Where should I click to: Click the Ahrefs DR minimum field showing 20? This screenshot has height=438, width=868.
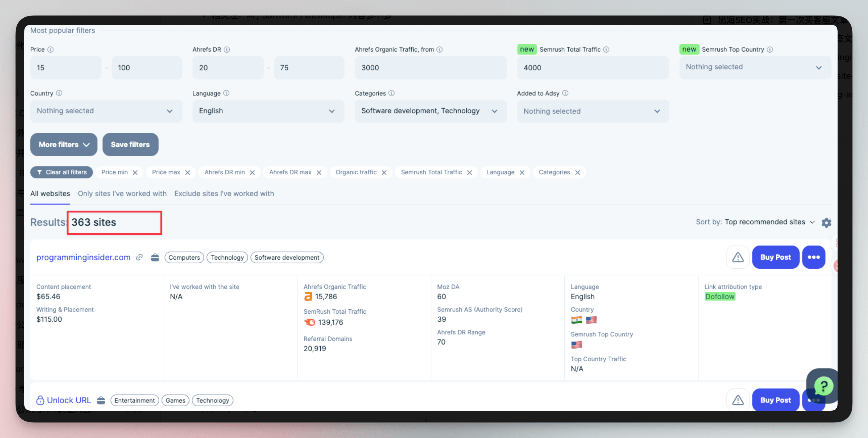(x=228, y=68)
